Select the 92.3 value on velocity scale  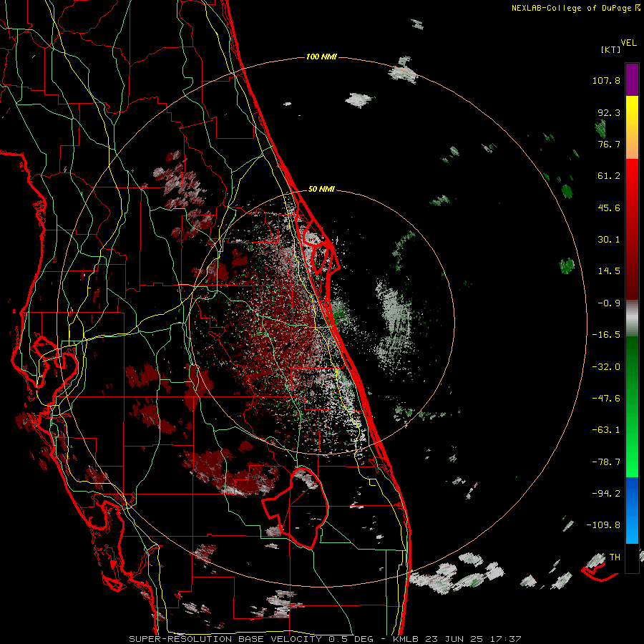point(609,112)
